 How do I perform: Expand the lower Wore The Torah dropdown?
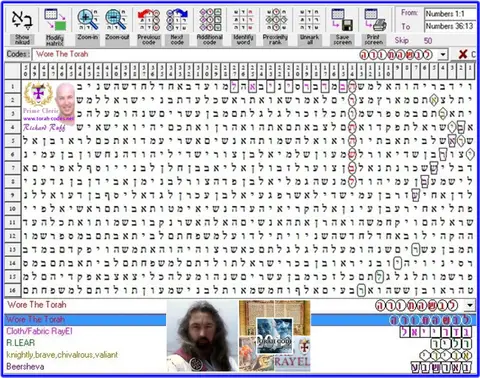(470, 305)
